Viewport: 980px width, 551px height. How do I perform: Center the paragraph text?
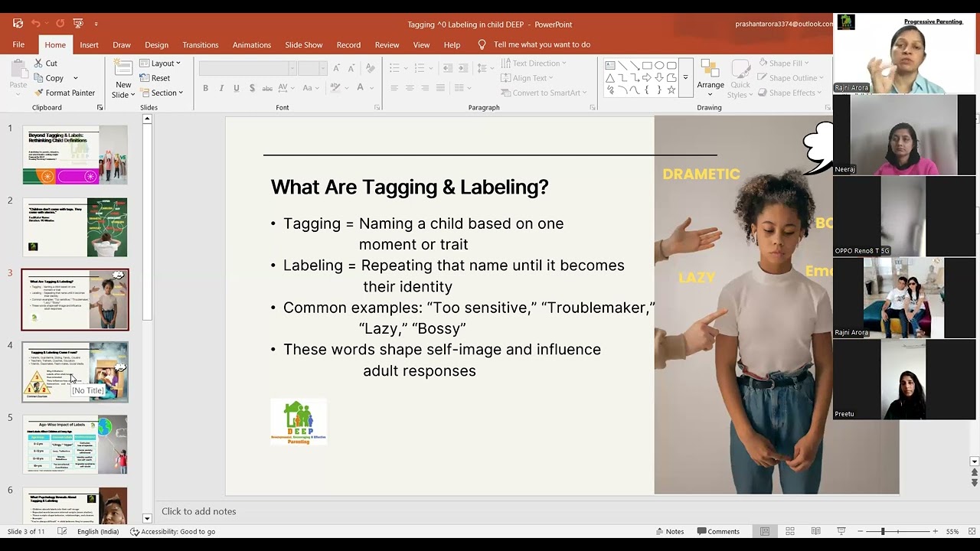point(410,88)
